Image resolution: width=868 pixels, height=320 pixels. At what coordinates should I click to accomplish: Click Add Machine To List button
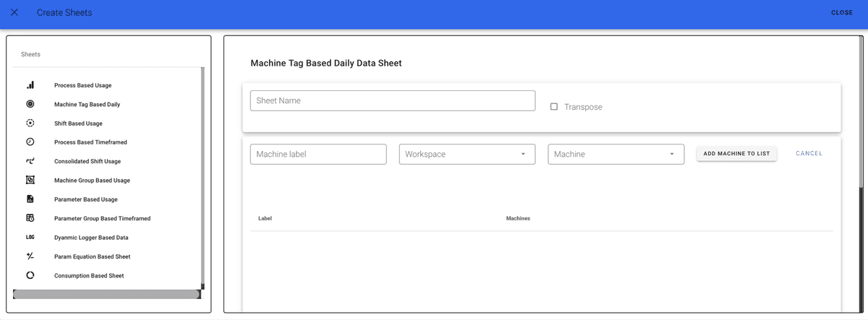(x=736, y=154)
